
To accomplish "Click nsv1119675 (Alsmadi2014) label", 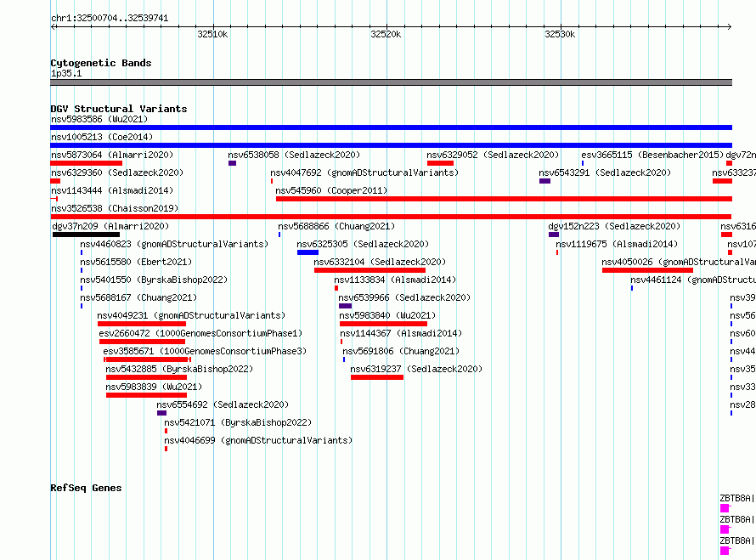I will pyautogui.click(x=617, y=244).
